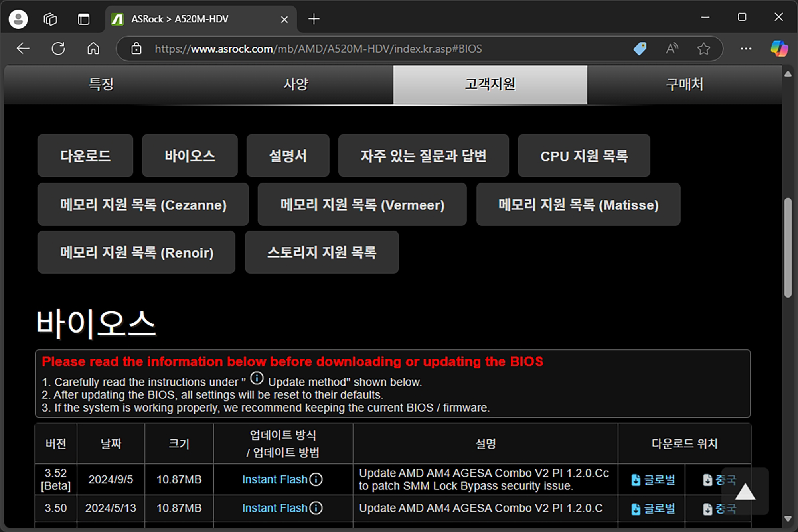Open the Copilot sidebar icon
The image size is (798, 532).
[778, 49]
